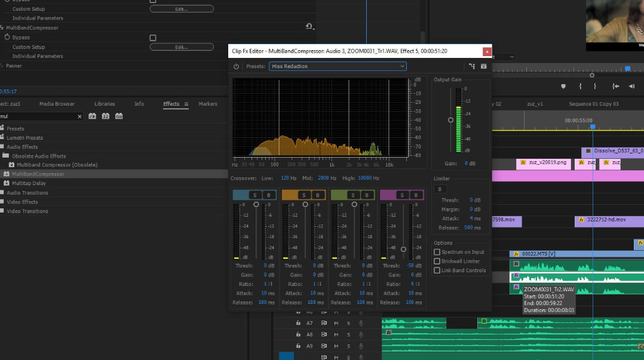Filter by YUV effects icon
Screen dimensions: 644x360
point(119,116)
